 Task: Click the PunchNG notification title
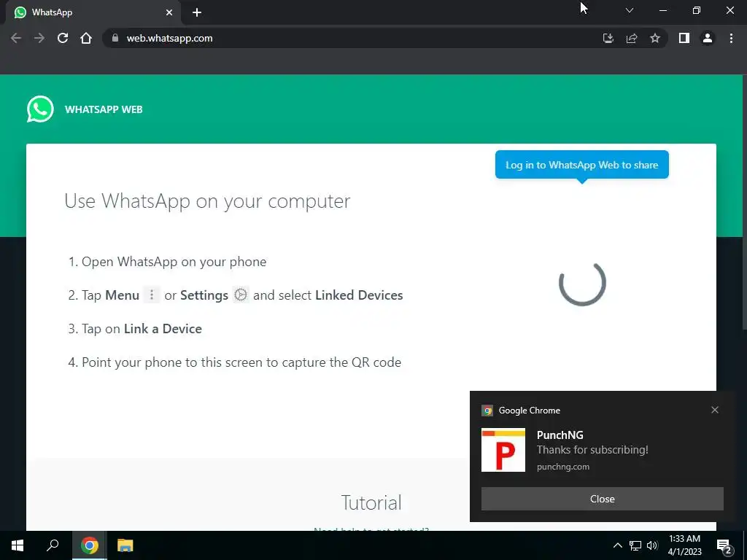coord(560,435)
